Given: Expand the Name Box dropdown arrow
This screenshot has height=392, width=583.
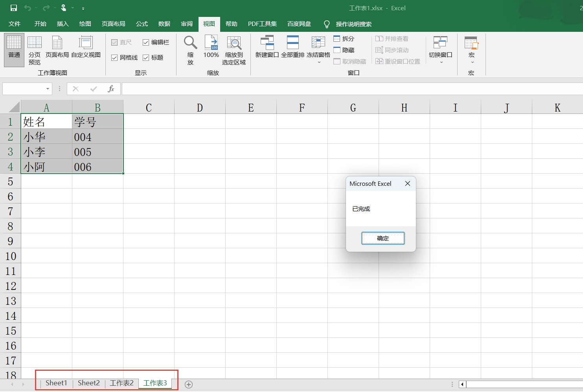Looking at the screenshot, I should (48, 89).
